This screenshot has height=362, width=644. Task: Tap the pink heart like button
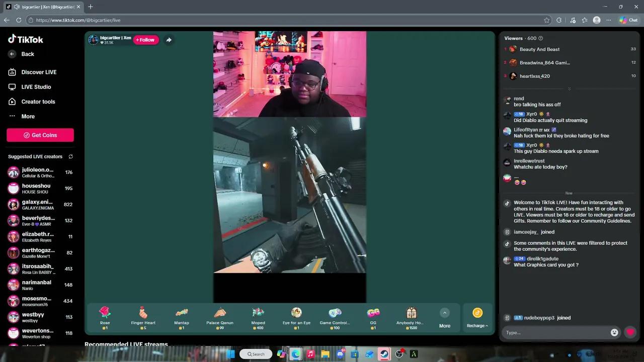click(x=630, y=332)
